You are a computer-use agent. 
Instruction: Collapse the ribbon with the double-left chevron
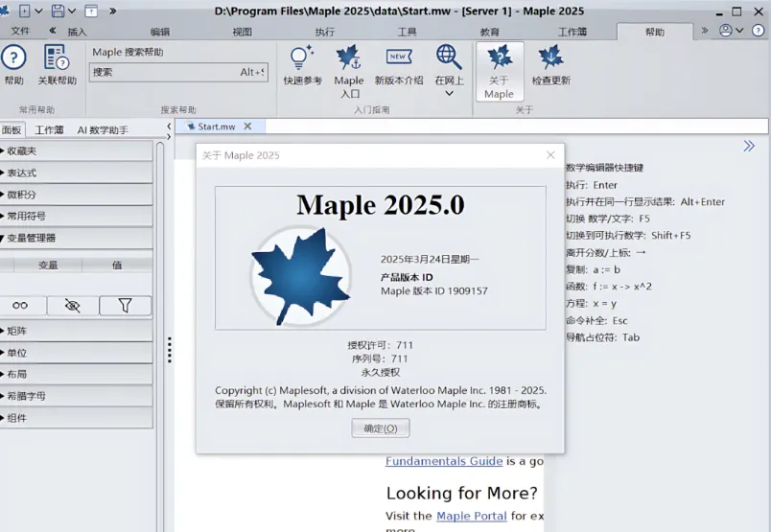[52, 31]
